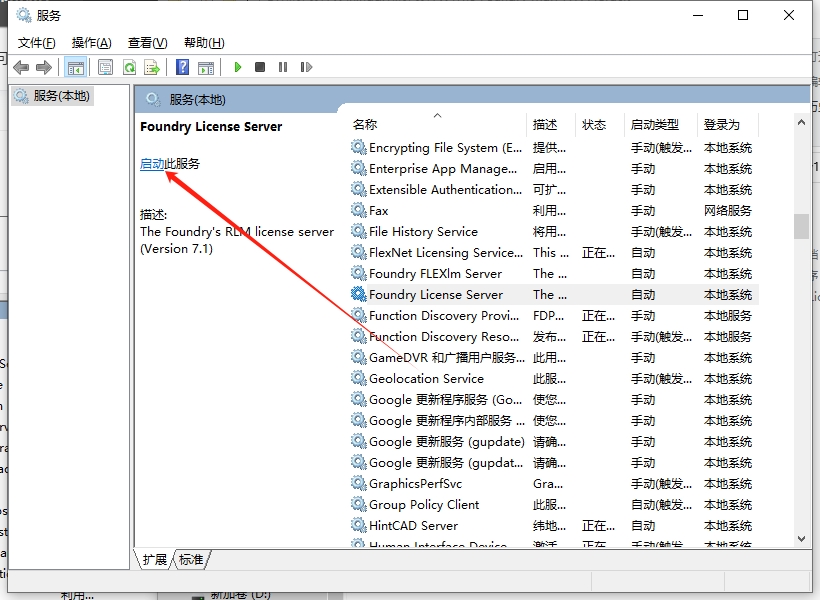Sort services by the 名称 column header
The image size is (820, 600).
(365, 125)
